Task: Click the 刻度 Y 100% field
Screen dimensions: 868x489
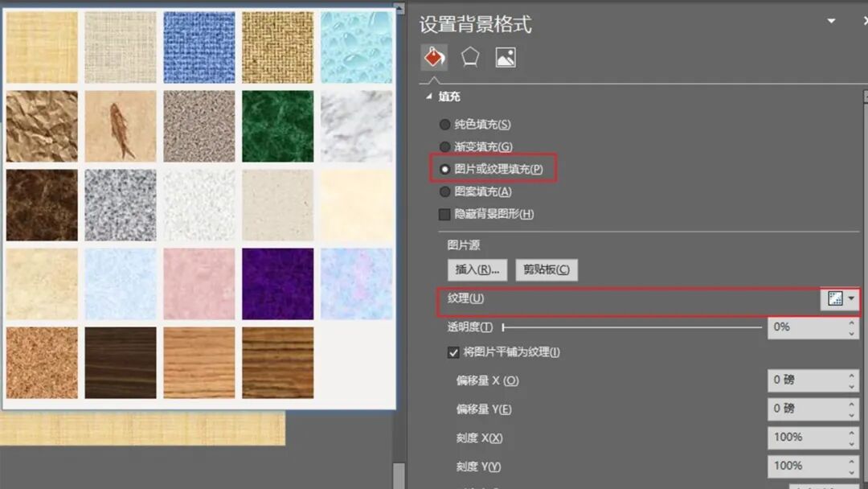Action: (807, 466)
